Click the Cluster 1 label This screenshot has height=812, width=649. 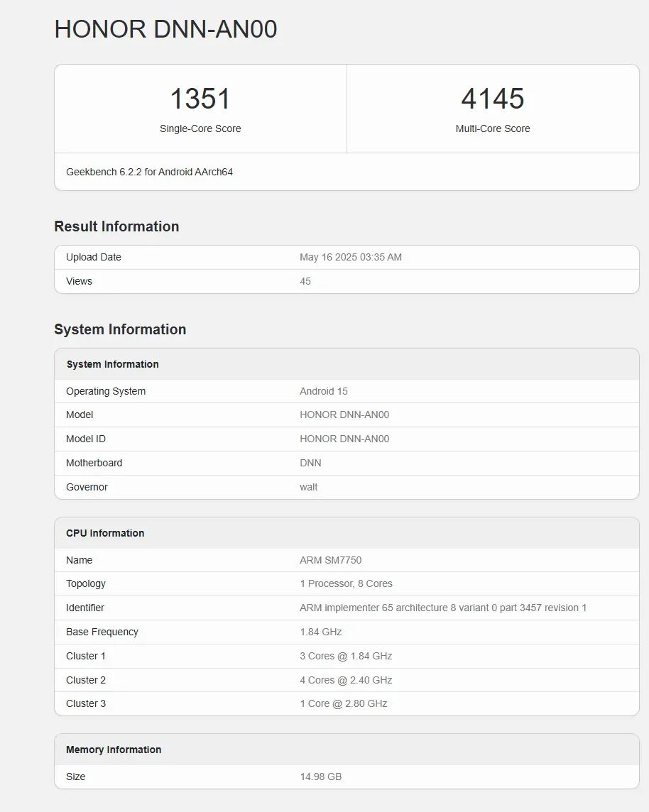tap(85, 656)
